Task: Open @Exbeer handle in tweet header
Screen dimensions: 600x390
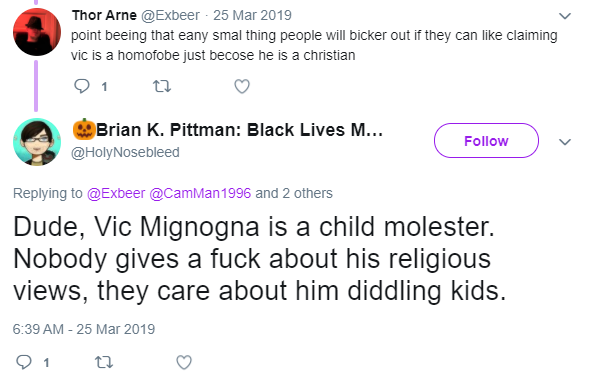Action: point(170,15)
